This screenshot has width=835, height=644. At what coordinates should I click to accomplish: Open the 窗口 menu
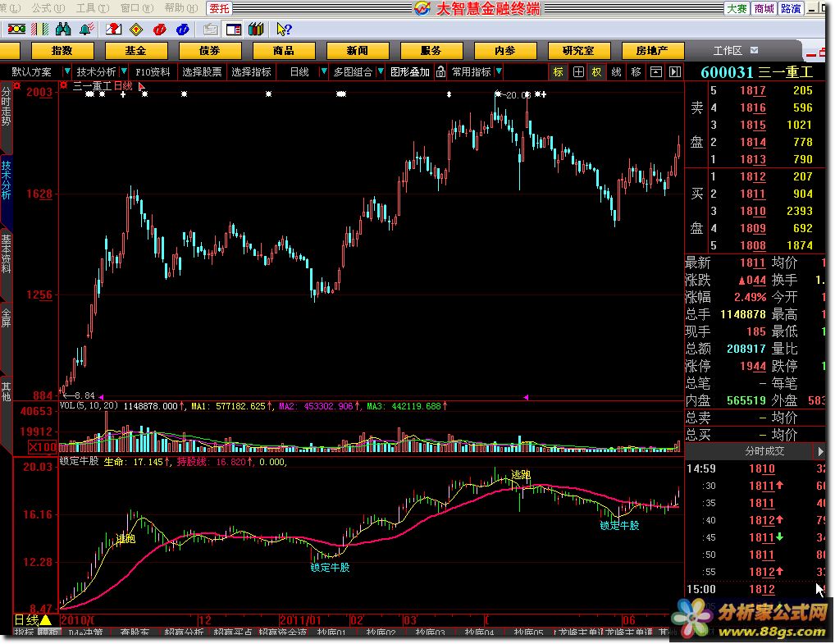[136, 8]
